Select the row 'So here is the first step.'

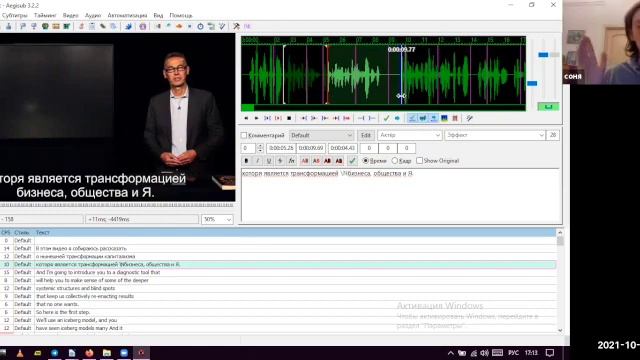278,312
